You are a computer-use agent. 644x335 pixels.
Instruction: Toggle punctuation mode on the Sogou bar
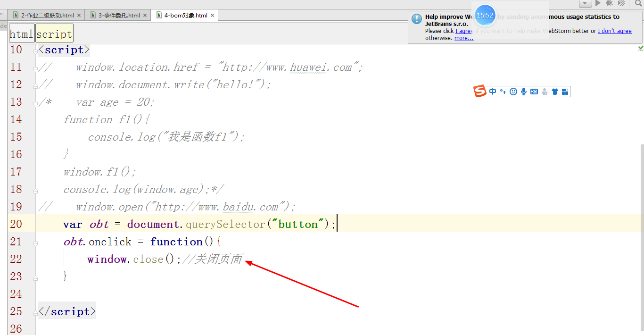tap(503, 92)
